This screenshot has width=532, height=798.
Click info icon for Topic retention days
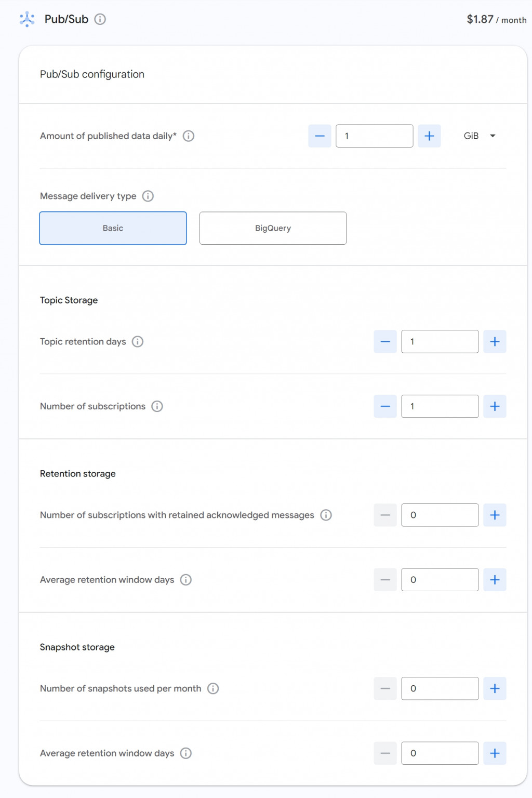point(138,341)
